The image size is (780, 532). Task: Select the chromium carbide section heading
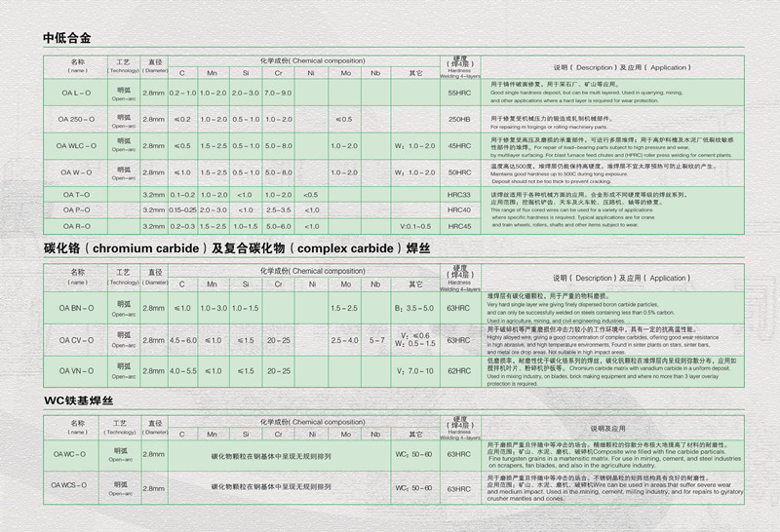[x=237, y=248]
